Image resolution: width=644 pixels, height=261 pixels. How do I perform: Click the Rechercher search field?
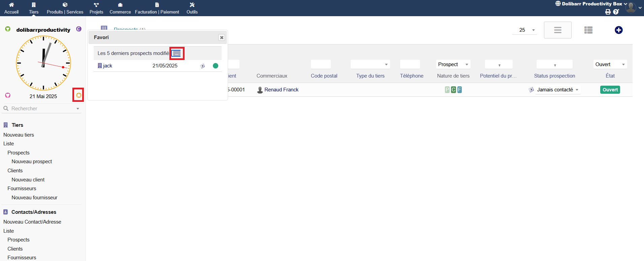tap(40, 109)
